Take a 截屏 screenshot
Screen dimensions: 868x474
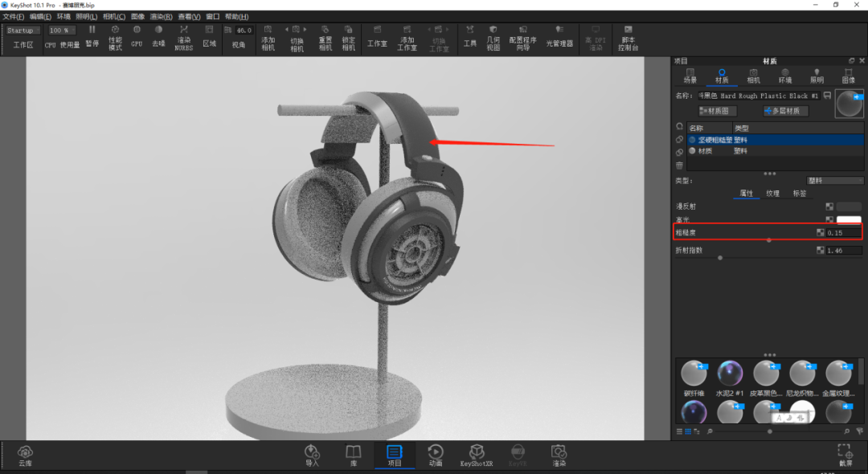[845, 456]
